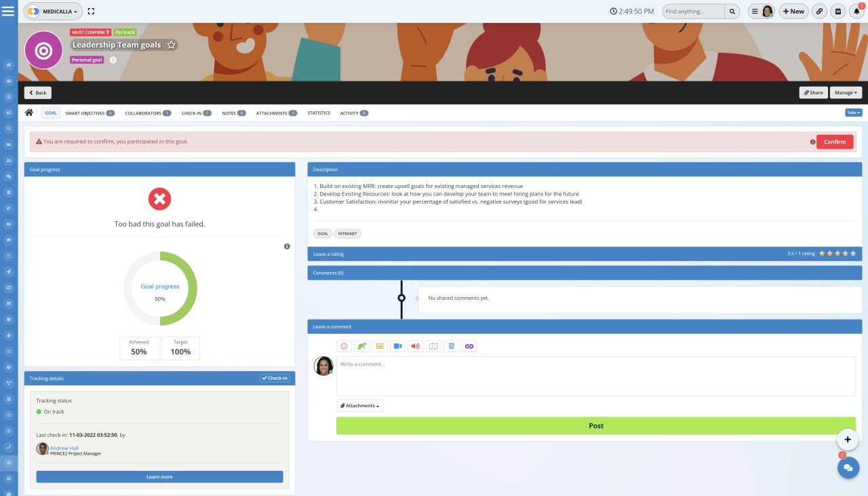Screen dimensions: 868x496
Task: Open the MEDICALLA workspace dropdown
Action: pos(53,11)
